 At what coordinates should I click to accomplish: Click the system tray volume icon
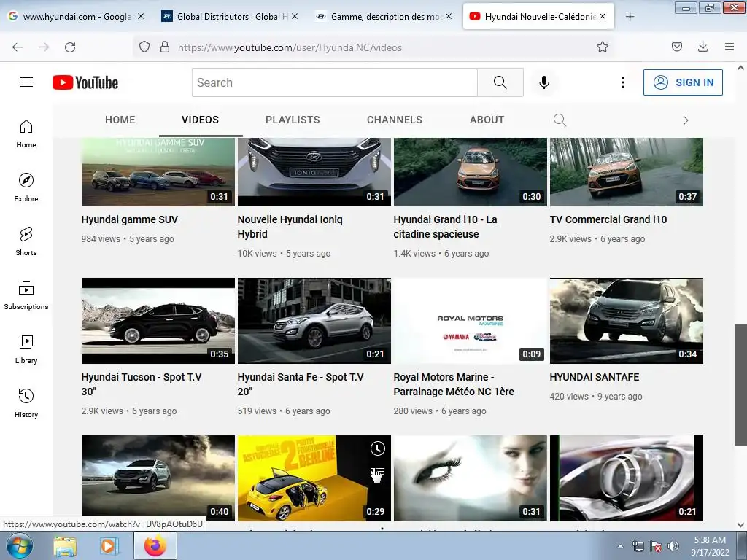pyautogui.click(x=673, y=546)
